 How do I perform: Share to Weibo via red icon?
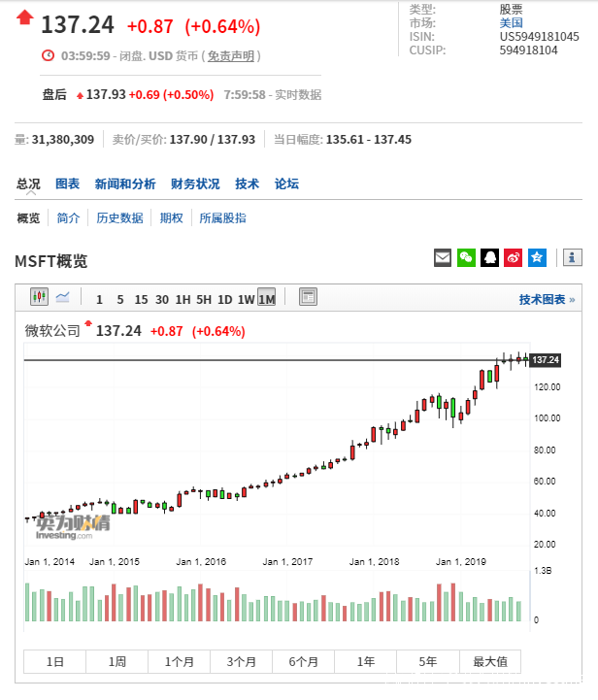[514, 258]
